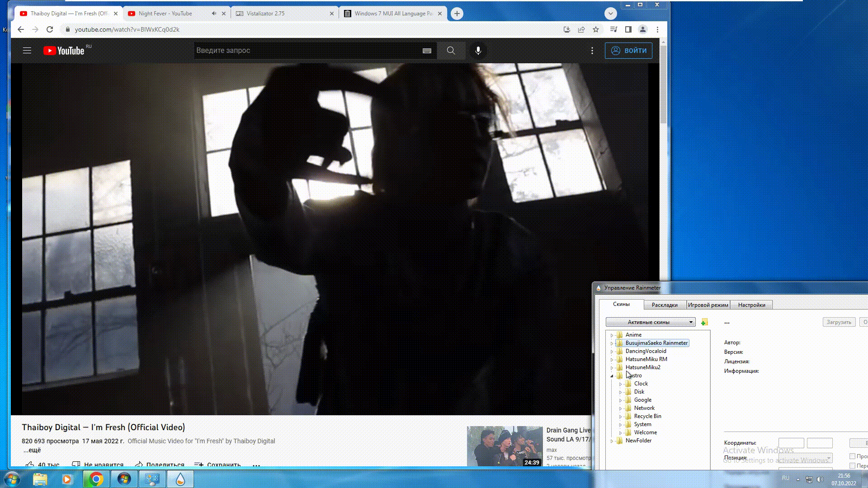The image size is (868, 488).
Task: Tick the first checkbox beside Позиция
Action: pos(852,456)
